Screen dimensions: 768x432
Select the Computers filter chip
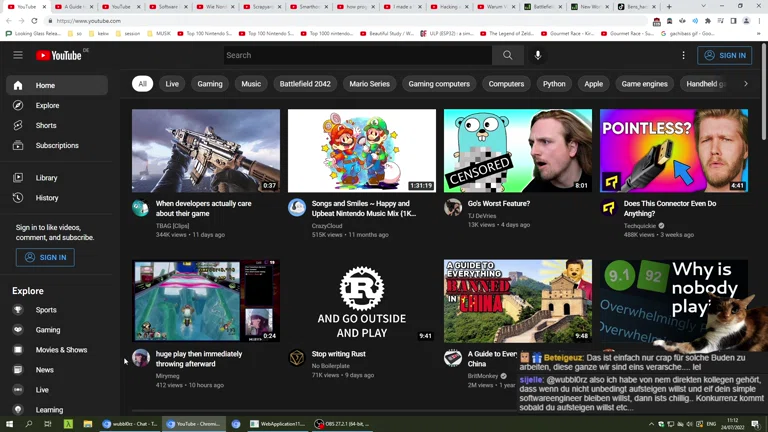(x=506, y=84)
